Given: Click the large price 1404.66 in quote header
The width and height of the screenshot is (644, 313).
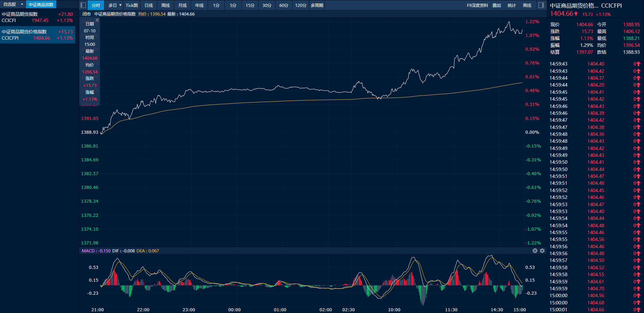Looking at the screenshot, I should 562,13.
